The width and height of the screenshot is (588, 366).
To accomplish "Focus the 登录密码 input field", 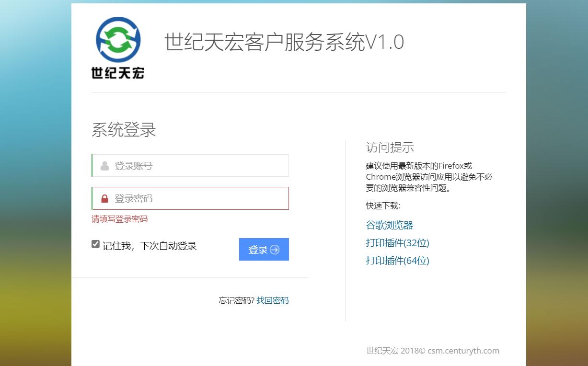I will (196, 199).
